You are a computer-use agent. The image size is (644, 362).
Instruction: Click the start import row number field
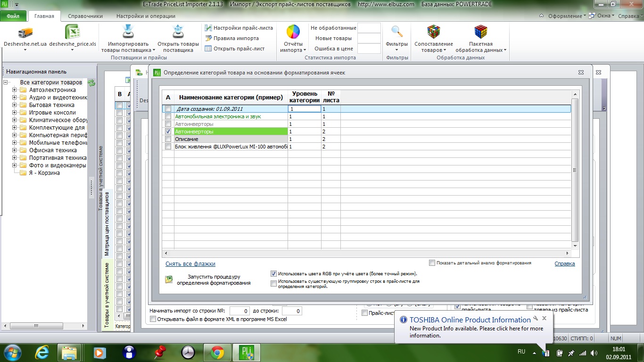[x=239, y=311]
